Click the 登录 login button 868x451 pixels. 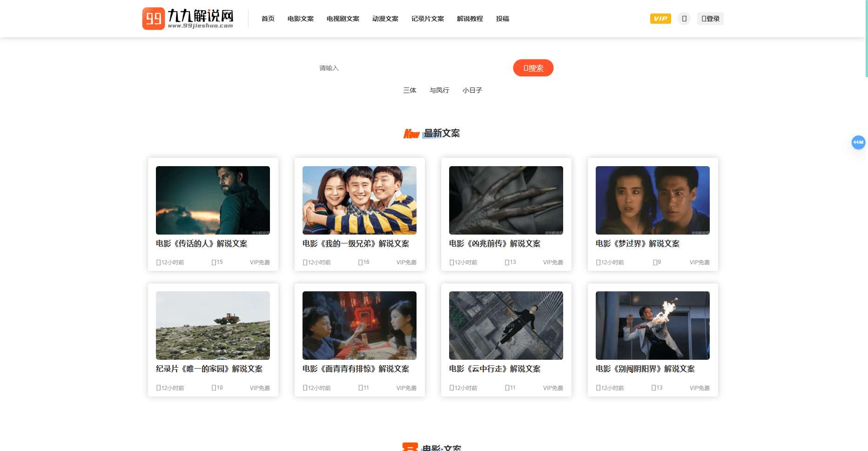(x=710, y=19)
